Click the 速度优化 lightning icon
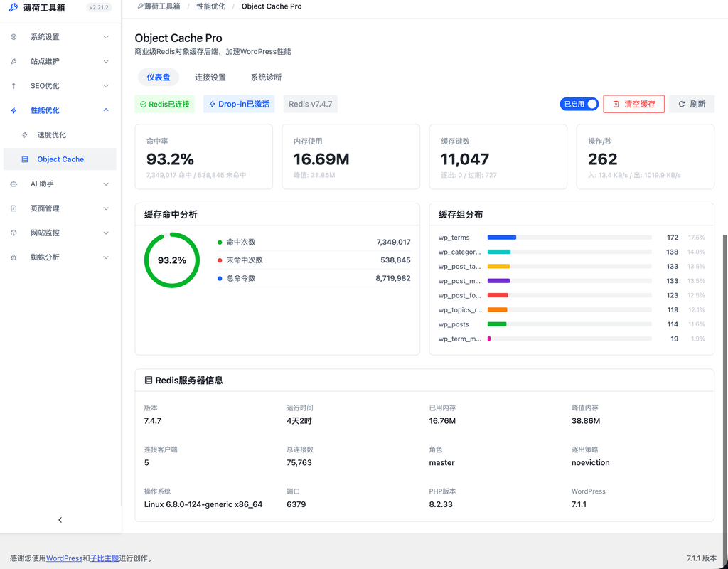Screen dimensions: 728x569 pyautogui.click(x=25, y=134)
